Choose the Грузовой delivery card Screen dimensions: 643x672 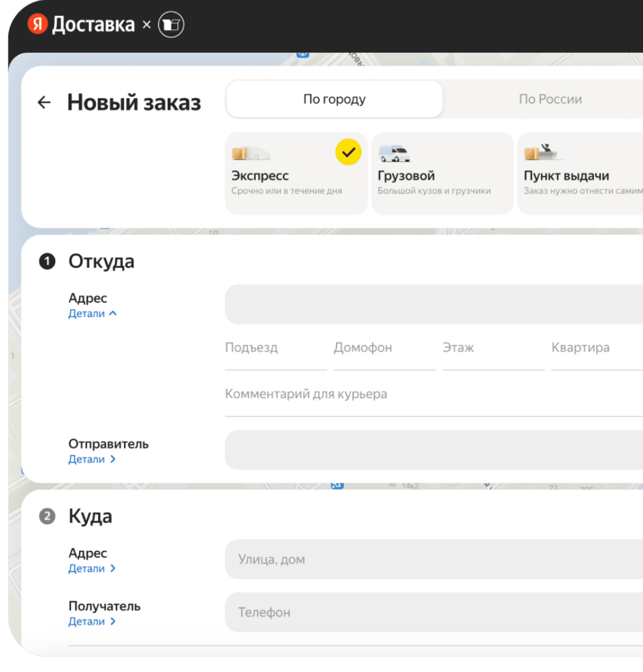coord(442,173)
